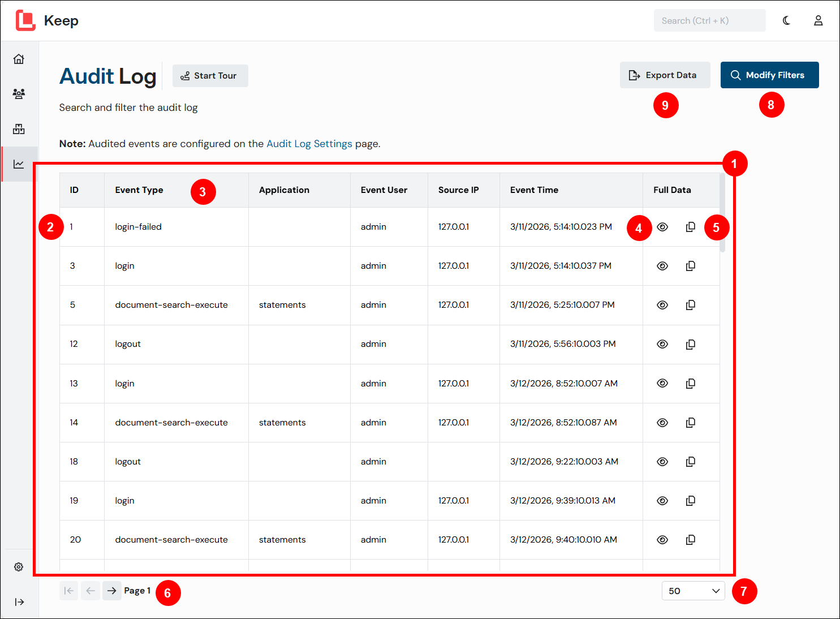840x619 pixels.
Task: Copy full data for event ID 20
Action: pyautogui.click(x=691, y=540)
